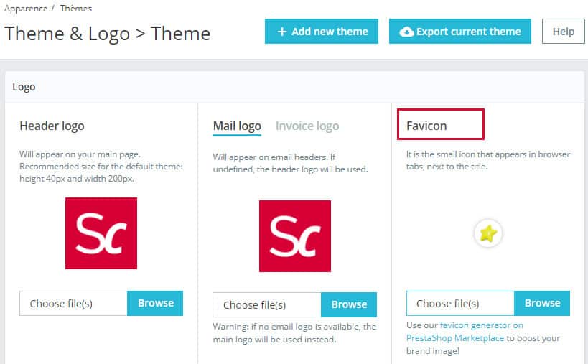Click the cloud icon on Export current theme
This screenshot has width=588, height=364.
pyautogui.click(x=406, y=32)
